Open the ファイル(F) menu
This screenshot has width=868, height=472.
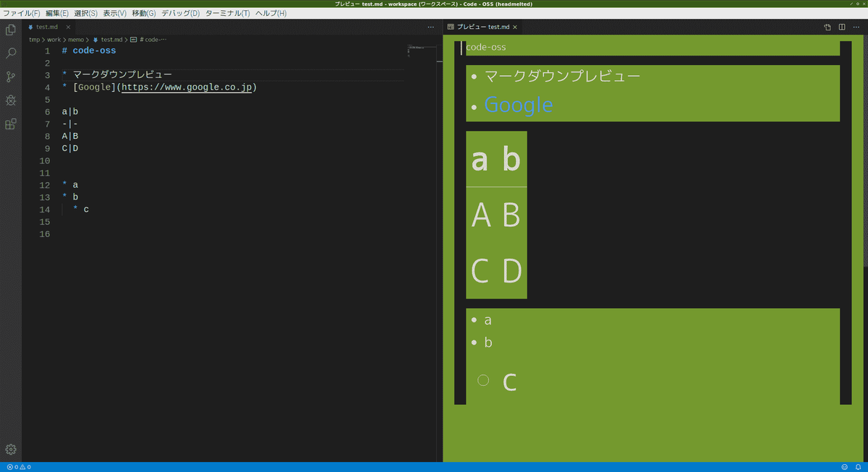(22, 14)
